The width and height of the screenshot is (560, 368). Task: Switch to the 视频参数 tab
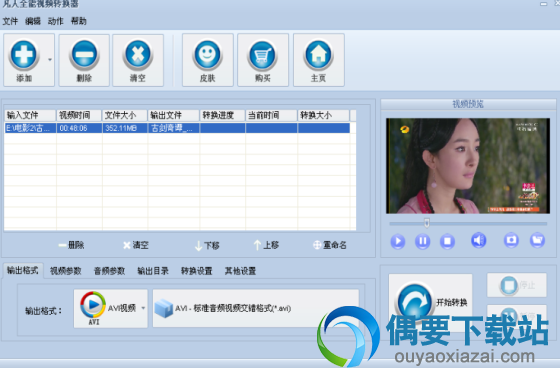(66, 271)
